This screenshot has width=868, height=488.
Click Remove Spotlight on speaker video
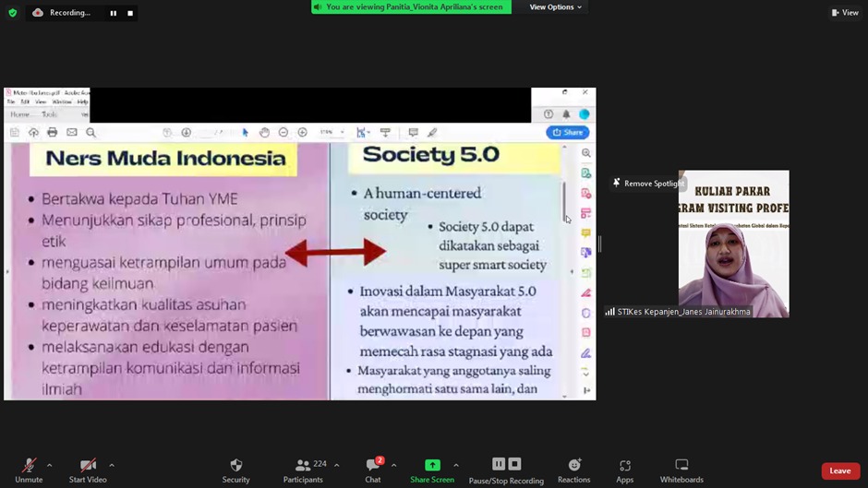coord(647,184)
